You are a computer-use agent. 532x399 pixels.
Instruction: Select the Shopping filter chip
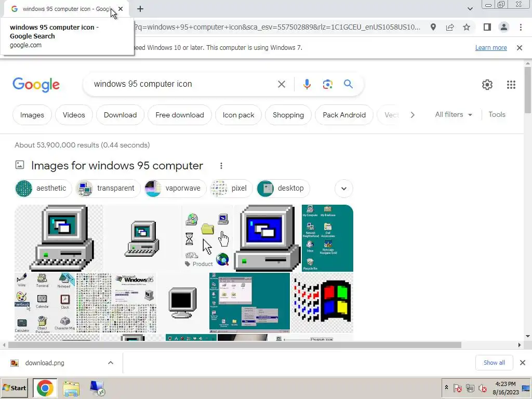288,115
